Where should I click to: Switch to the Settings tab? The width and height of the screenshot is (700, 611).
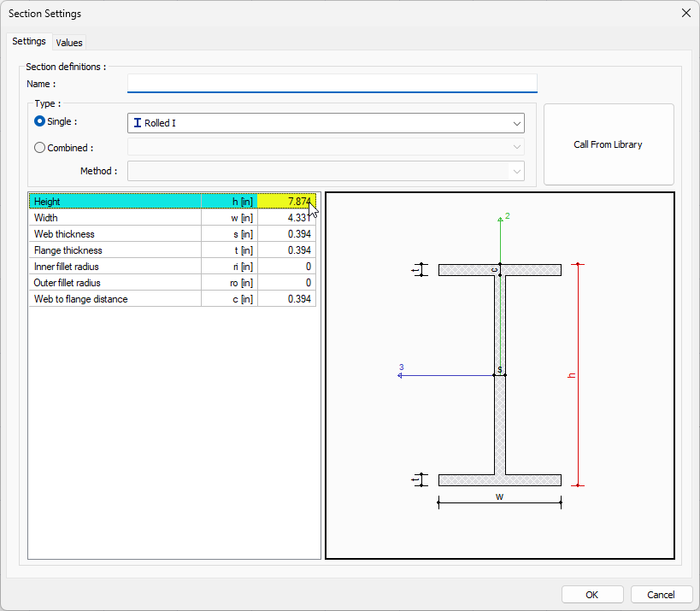[29, 41]
